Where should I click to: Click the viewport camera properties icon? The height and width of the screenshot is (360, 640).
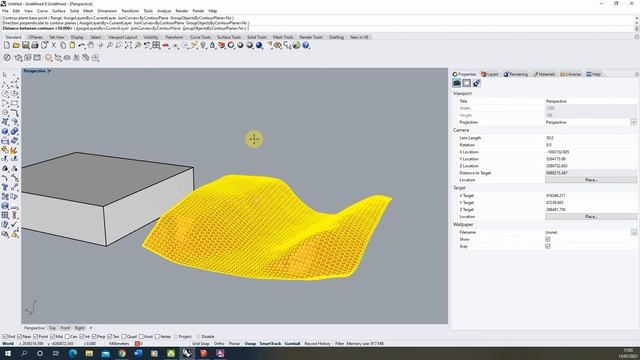(x=457, y=83)
